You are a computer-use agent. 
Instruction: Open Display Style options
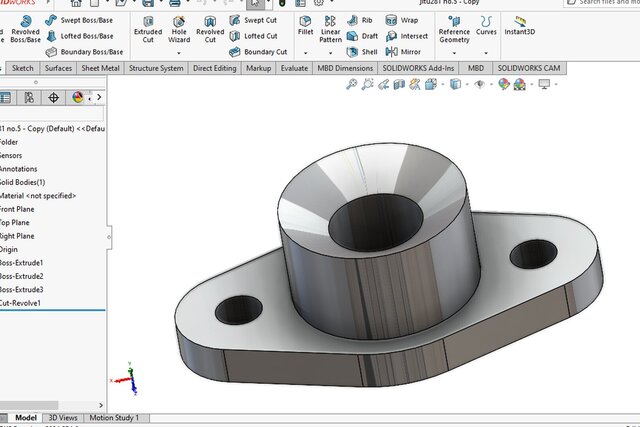(x=455, y=85)
